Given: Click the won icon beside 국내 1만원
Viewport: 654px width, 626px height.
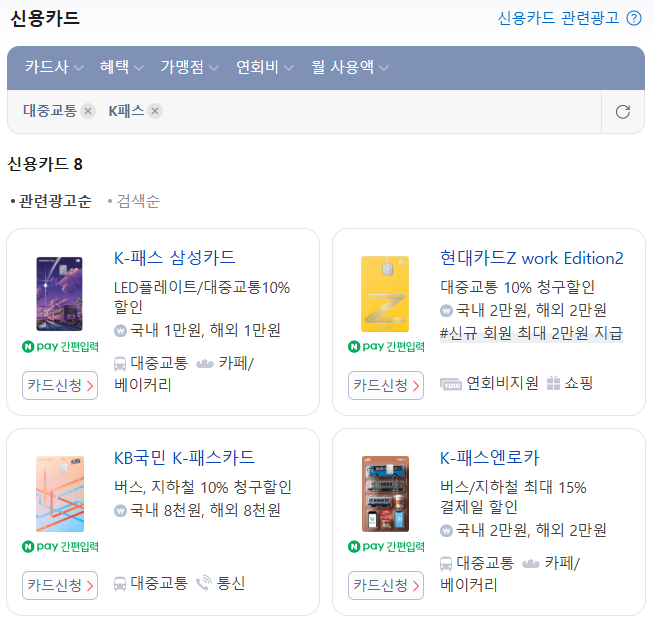Looking at the screenshot, I should (120, 331).
